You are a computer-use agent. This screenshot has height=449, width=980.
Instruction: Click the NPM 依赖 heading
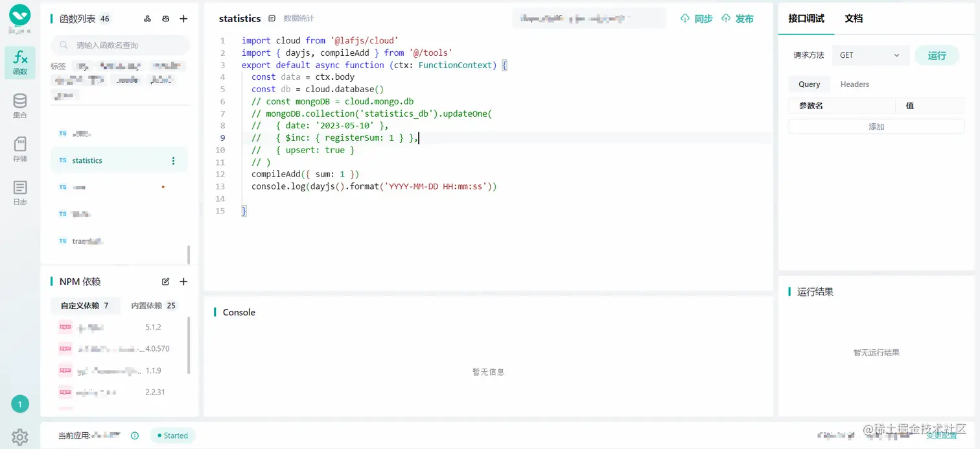point(80,282)
